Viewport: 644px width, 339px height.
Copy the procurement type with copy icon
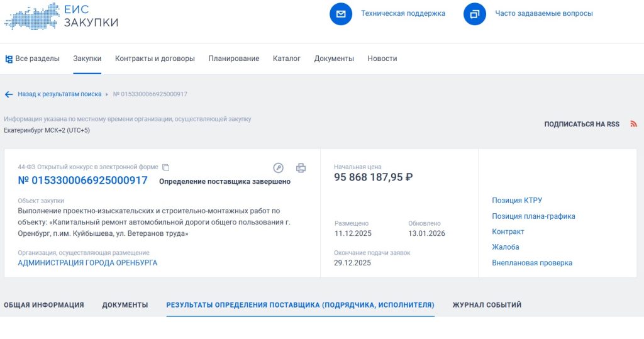166,167
